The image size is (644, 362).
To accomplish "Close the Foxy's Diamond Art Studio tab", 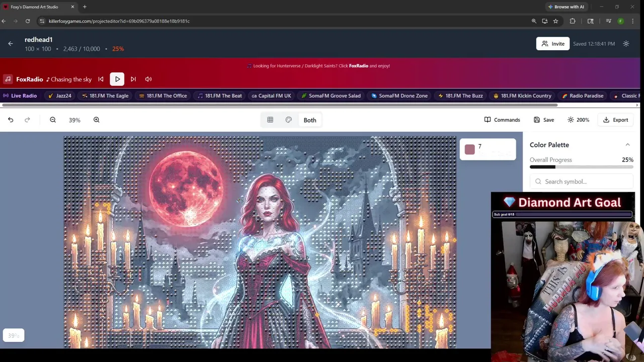I will tap(72, 7).
